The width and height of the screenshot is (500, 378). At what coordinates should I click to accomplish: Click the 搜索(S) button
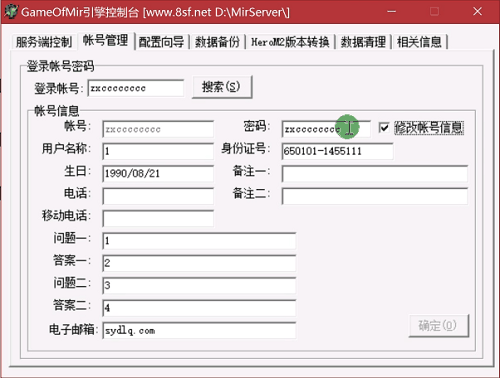[x=222, y=87]
